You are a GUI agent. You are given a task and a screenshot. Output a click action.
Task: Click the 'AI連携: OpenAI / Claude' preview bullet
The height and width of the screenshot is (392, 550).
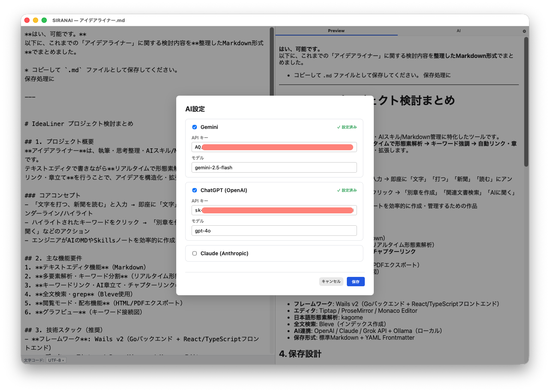click(x=368, y=331)
